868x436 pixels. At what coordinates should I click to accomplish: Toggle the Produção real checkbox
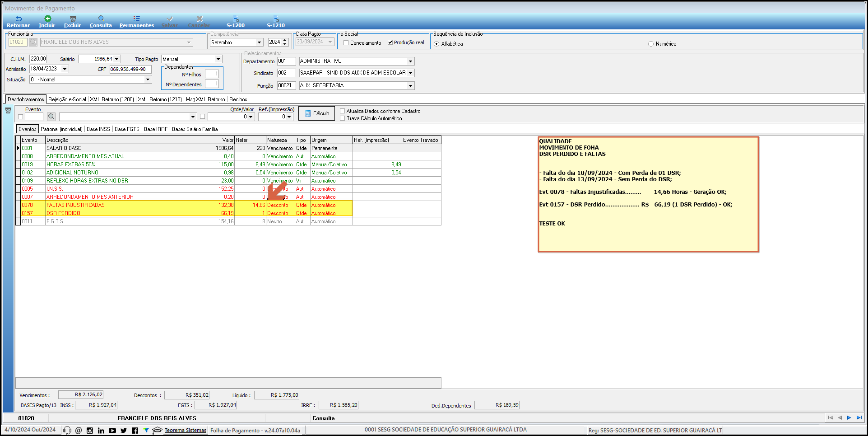(390, 42)
